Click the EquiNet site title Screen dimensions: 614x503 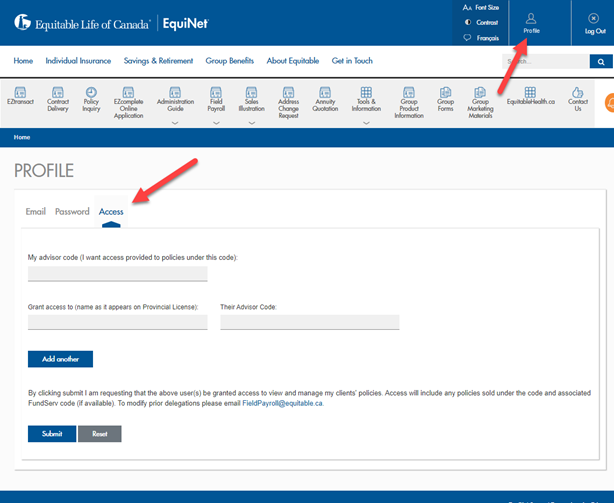coord(186,23)
